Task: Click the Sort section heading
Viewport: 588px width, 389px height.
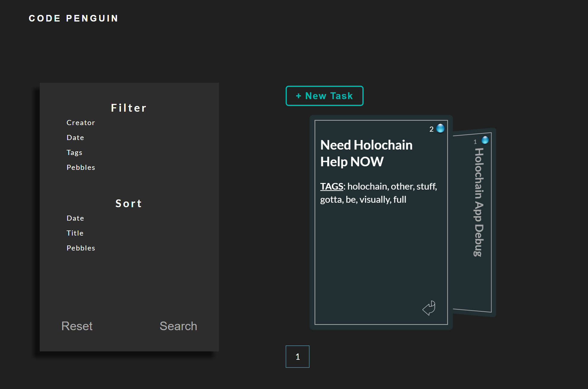Action: pyautogui.click(x=129, y=204)
